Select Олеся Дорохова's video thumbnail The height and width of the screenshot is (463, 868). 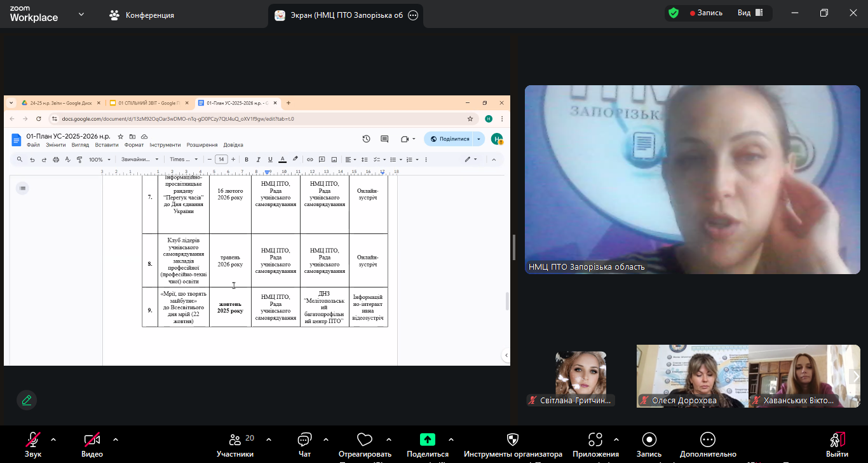[x=692, y=375]
